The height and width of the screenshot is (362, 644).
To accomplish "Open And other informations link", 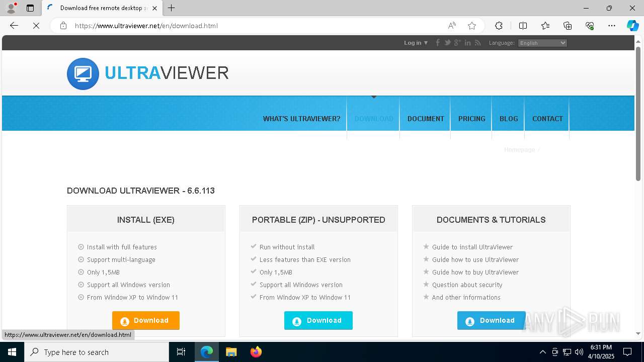I will [466, 297].
